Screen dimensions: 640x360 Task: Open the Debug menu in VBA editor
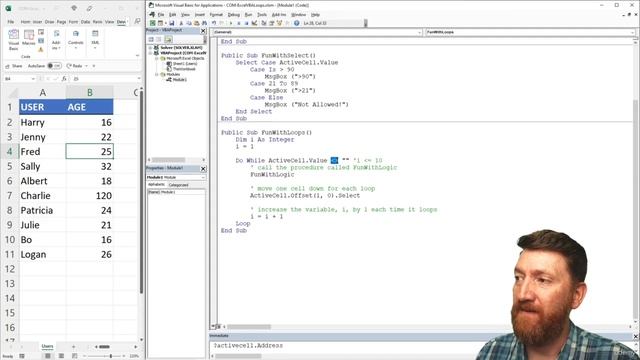tap(233, 15)
